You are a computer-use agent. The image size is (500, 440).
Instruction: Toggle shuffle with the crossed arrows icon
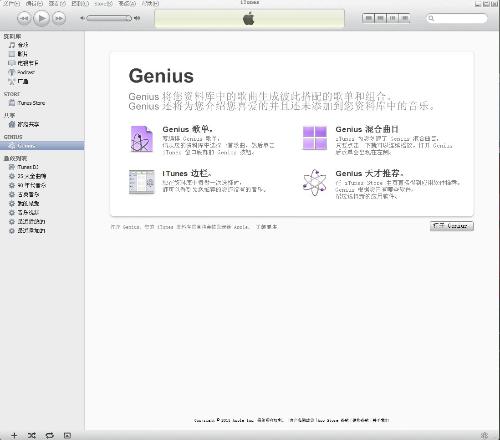tap(32, 435)
